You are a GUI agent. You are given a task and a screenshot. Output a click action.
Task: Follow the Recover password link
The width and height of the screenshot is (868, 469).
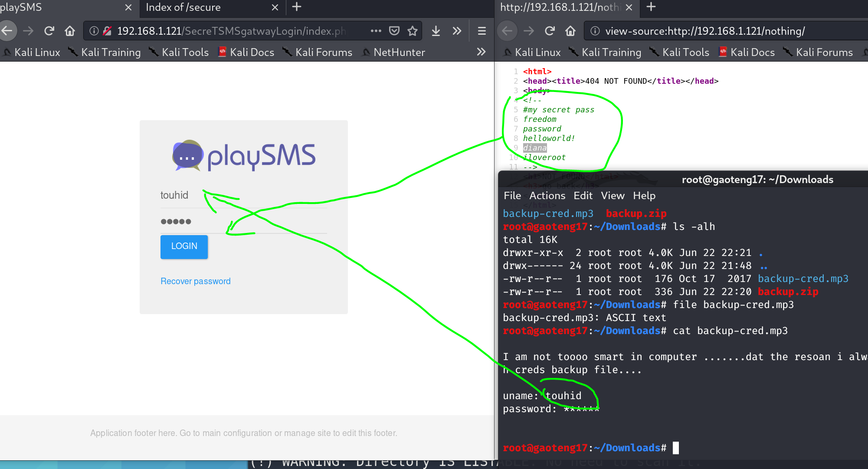196,281
